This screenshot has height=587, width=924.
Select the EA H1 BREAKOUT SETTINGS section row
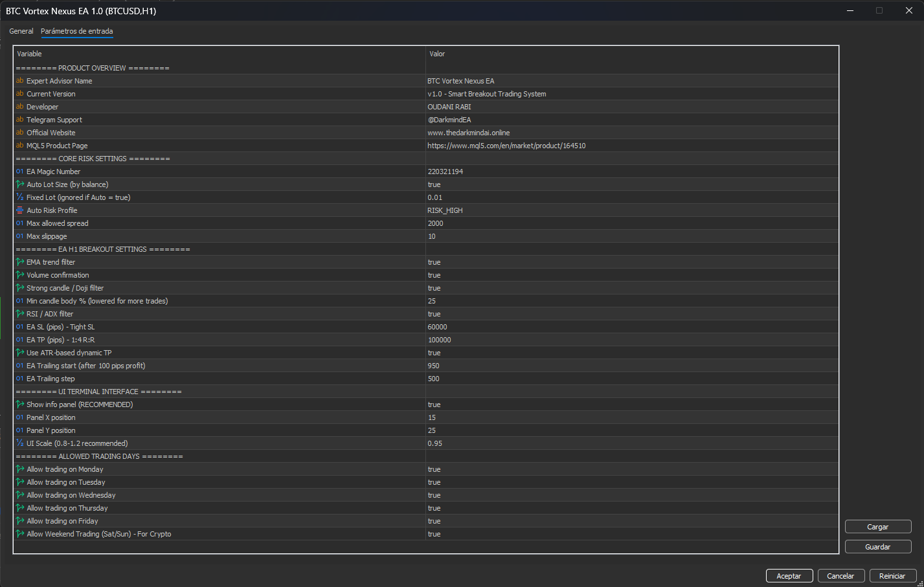(x=426, y=249)
